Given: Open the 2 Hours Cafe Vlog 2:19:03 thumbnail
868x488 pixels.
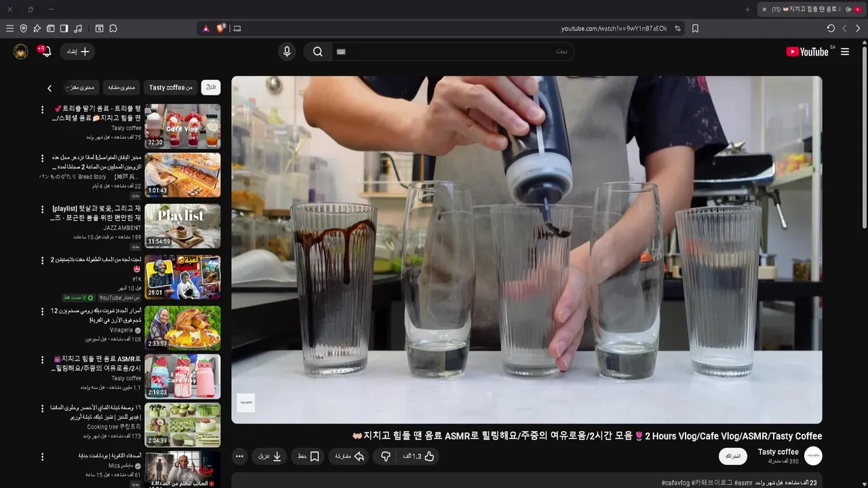Looking at the screenshot, I should pyautogui.click(x=182, y=376).
